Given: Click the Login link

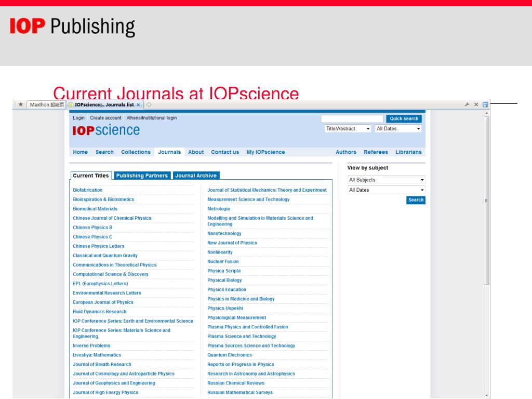Looking at the screenshot, I should (79, 118).
